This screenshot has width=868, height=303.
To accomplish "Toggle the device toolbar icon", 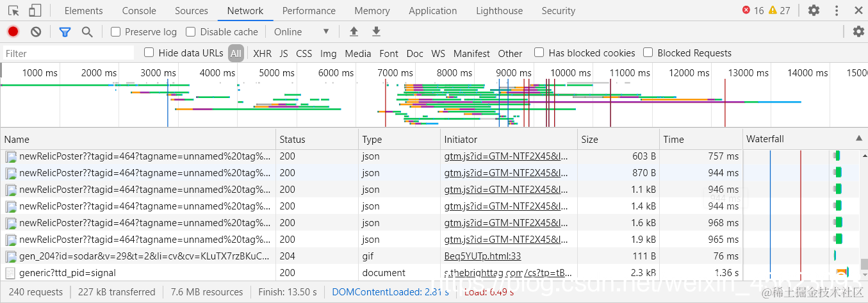I will click(x=35, y=10).
